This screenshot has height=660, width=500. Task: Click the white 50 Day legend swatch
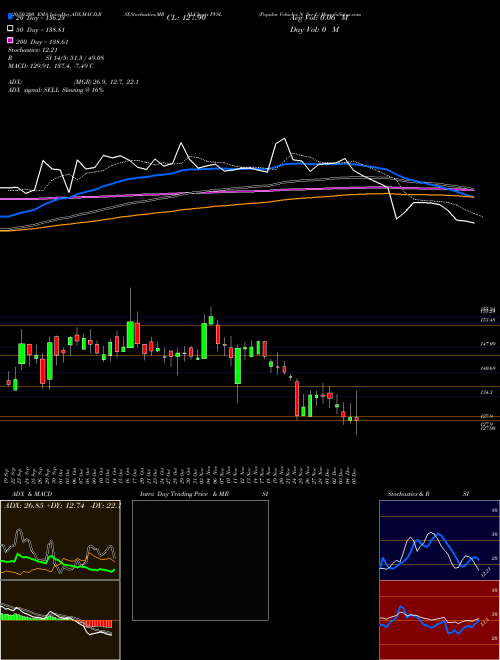[x=10, y=29]
